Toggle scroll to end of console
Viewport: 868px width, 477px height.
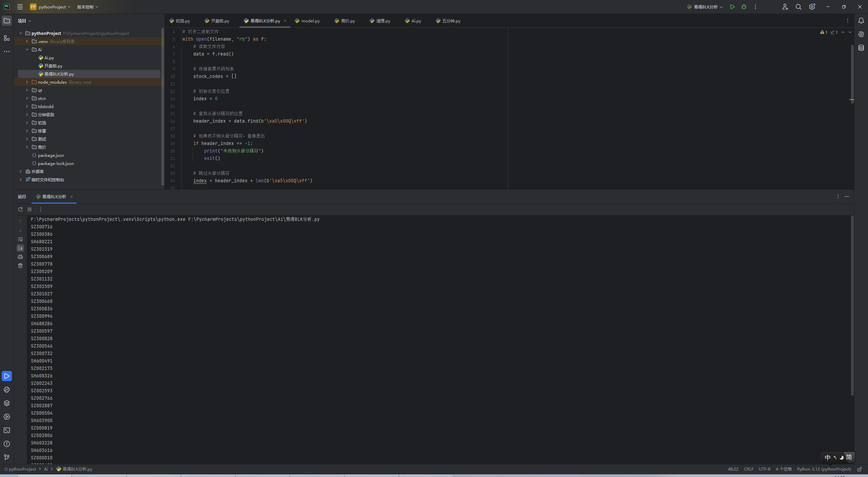[x=20, y=248]
